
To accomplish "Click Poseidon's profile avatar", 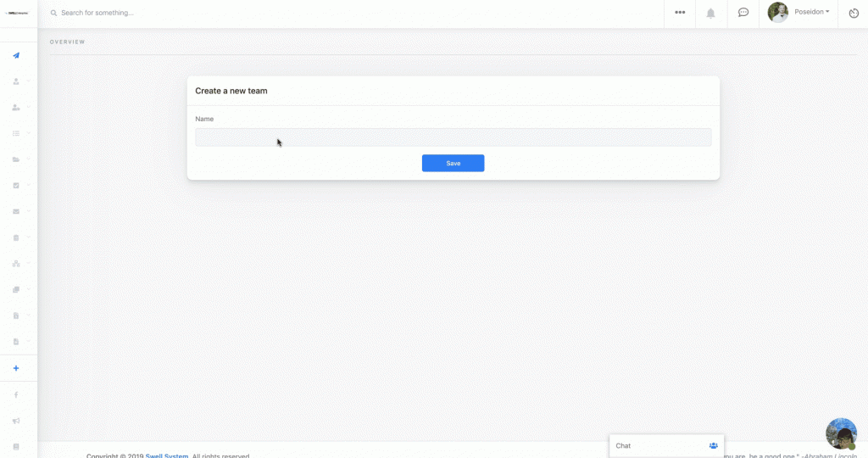I will click(x=778, y=12).
